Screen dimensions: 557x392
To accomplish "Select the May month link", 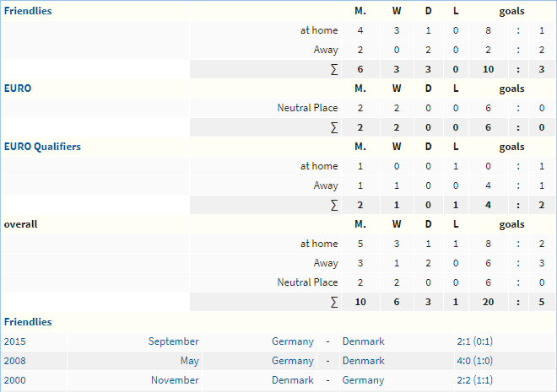I will point(189,361).
